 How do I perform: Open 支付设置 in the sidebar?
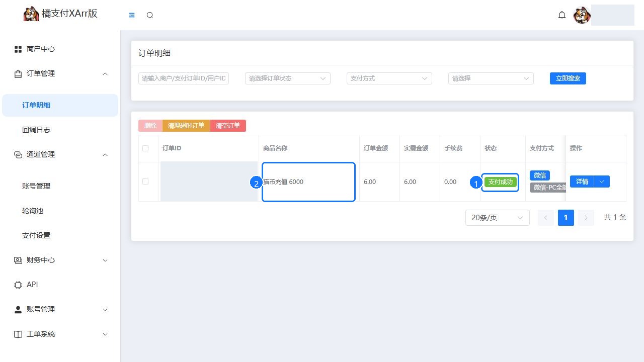60,235
